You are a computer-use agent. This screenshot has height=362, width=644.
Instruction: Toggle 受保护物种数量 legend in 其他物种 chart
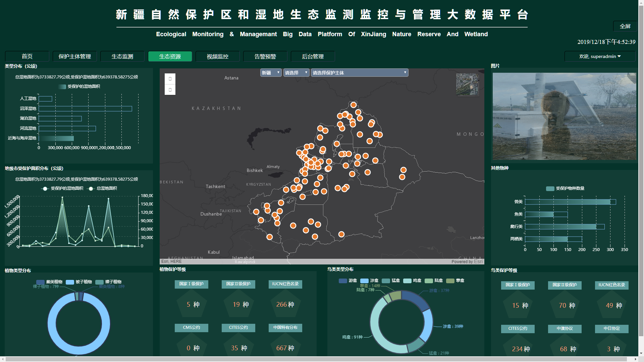coord(565,188)
